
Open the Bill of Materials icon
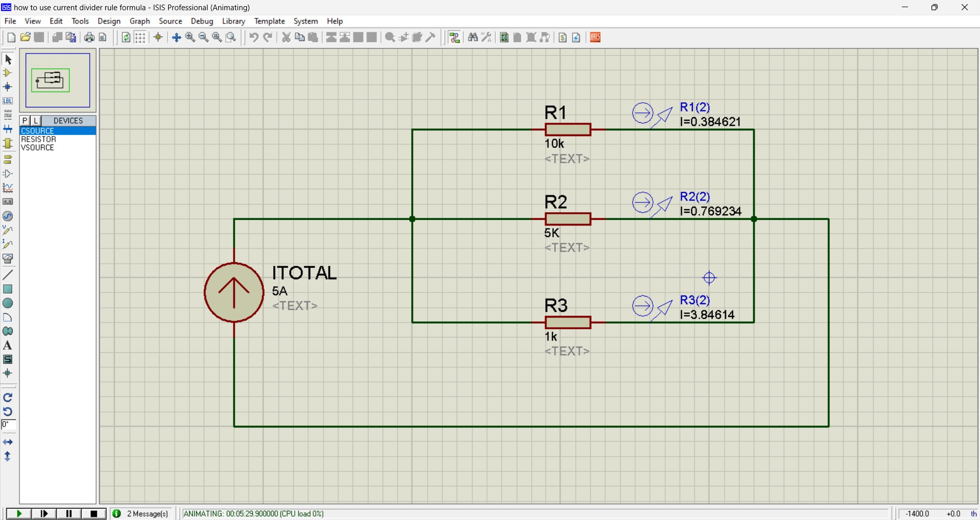563,37
